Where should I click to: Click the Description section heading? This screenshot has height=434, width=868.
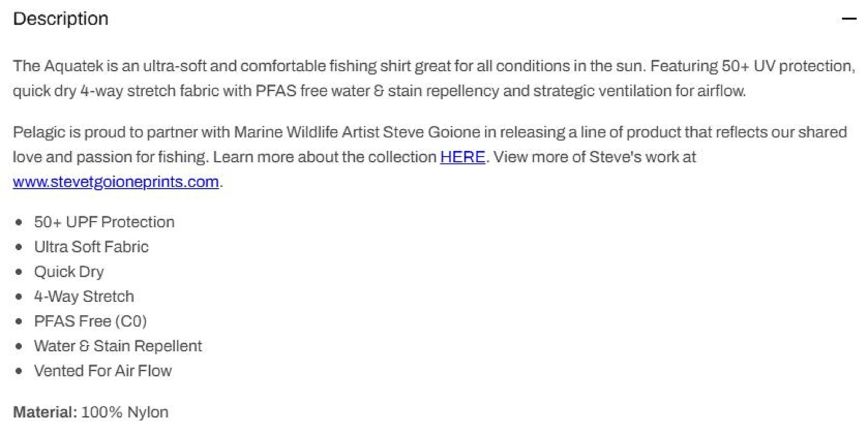pos(61,19)
